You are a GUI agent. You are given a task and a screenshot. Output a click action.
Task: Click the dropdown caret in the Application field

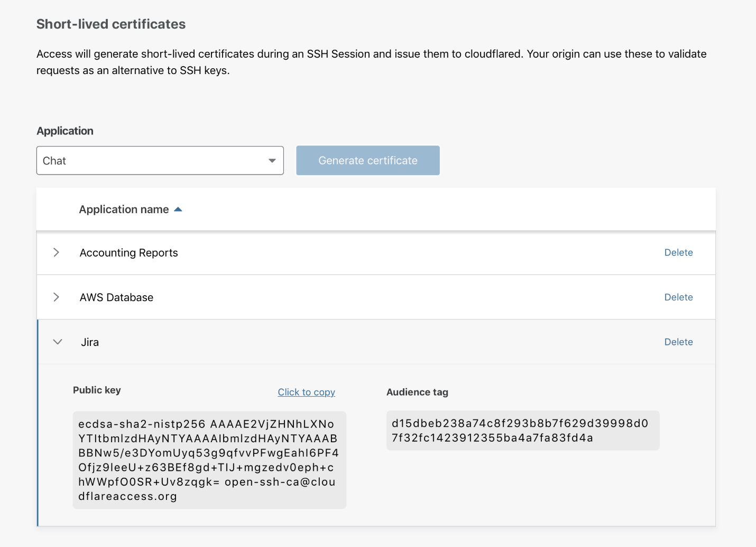click(272, 160)
